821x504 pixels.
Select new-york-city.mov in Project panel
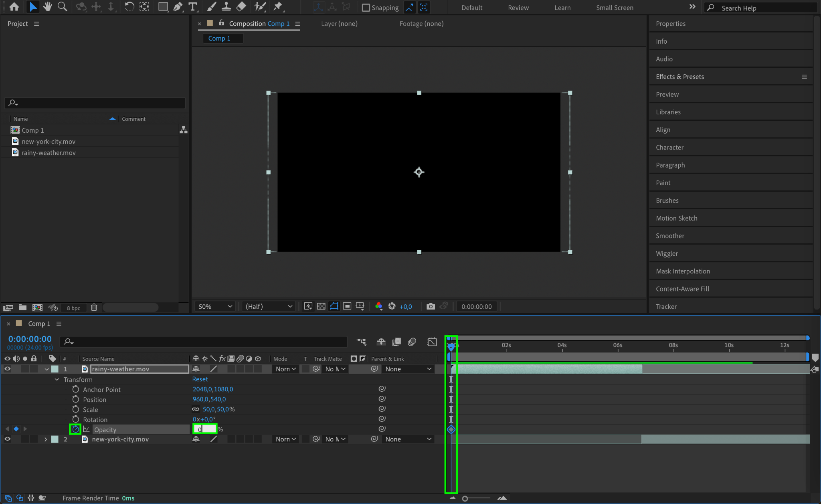point(49,142)
